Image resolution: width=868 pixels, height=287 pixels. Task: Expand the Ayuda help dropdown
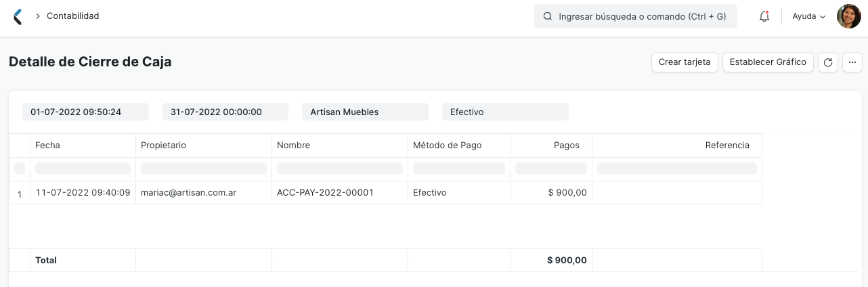[808, 16]
